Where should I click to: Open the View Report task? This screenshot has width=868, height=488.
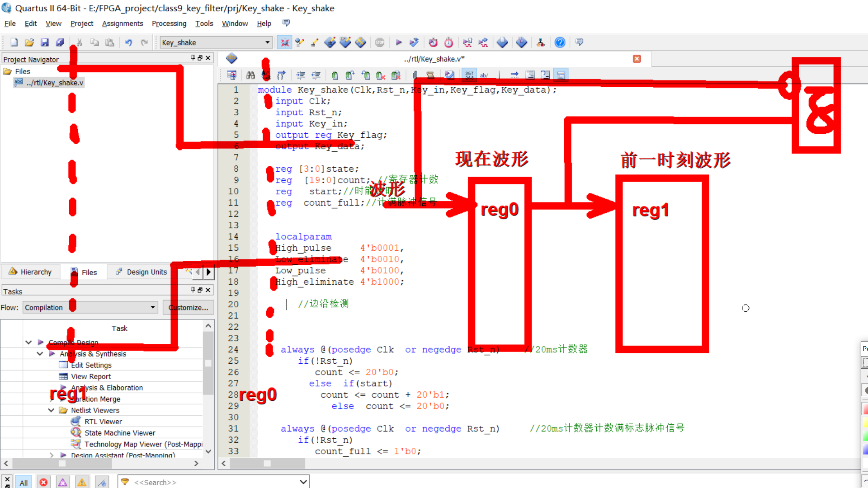tap(90, 376)
